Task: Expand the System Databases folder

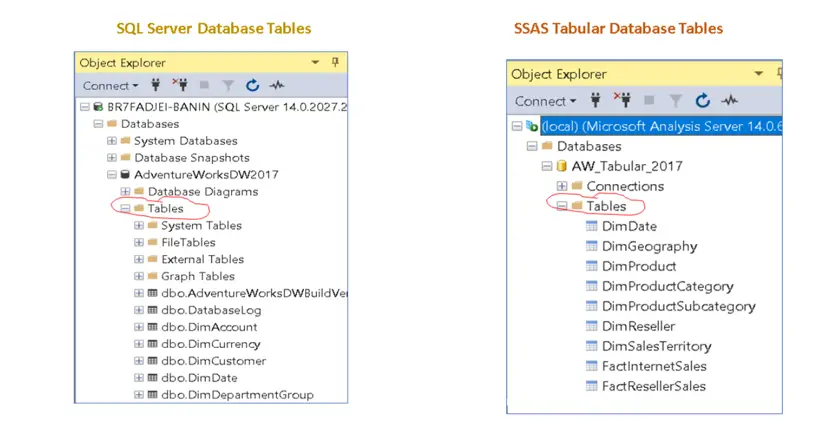Action: tap(111, 141)
